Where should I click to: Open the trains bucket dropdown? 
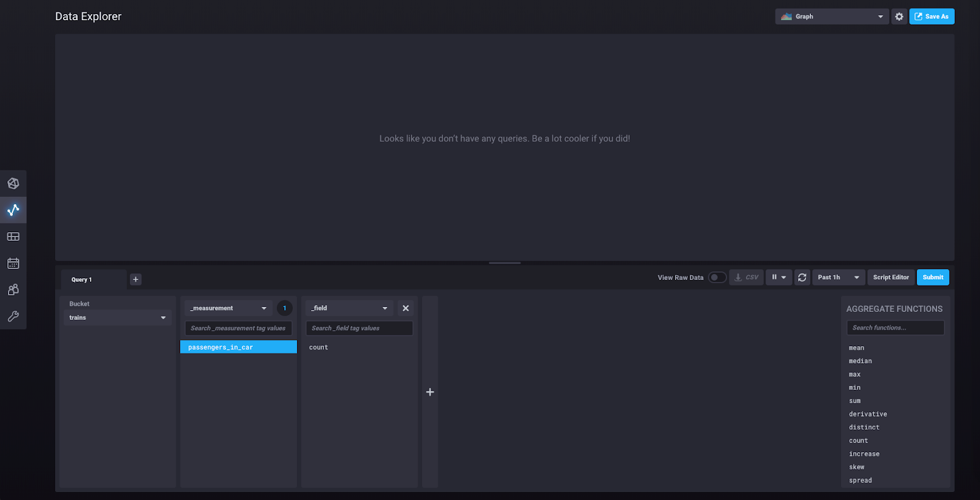click(117, 317)
